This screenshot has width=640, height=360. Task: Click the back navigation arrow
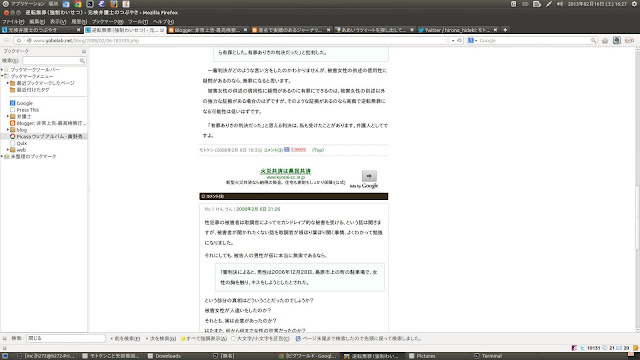pyautogui.click(x=6, y=40)
